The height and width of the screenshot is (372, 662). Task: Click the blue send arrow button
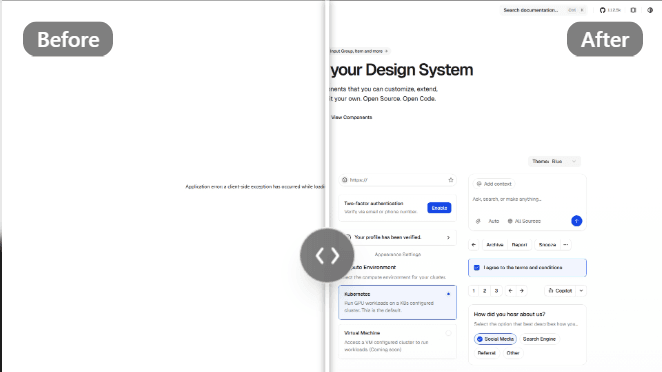pos(576,221)
